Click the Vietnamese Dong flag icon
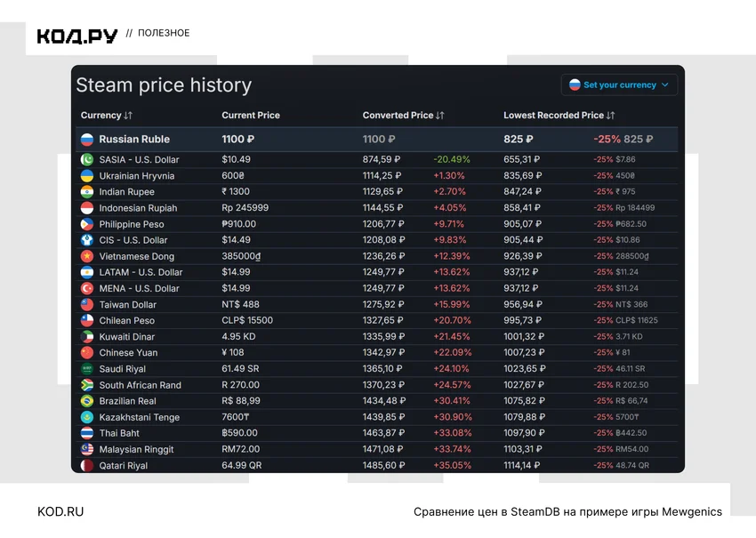Viewport: 756px width, 538px height. click(87, 256)
